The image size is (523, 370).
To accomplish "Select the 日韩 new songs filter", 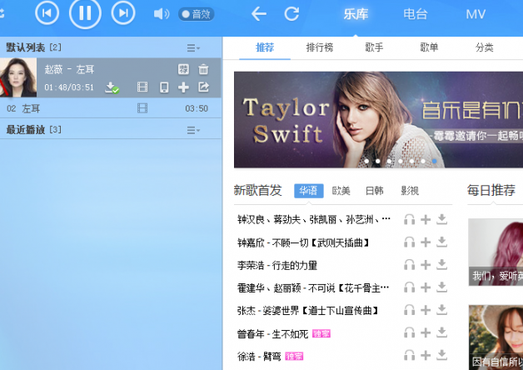I will pyautogui.click(x=374, y=191).
